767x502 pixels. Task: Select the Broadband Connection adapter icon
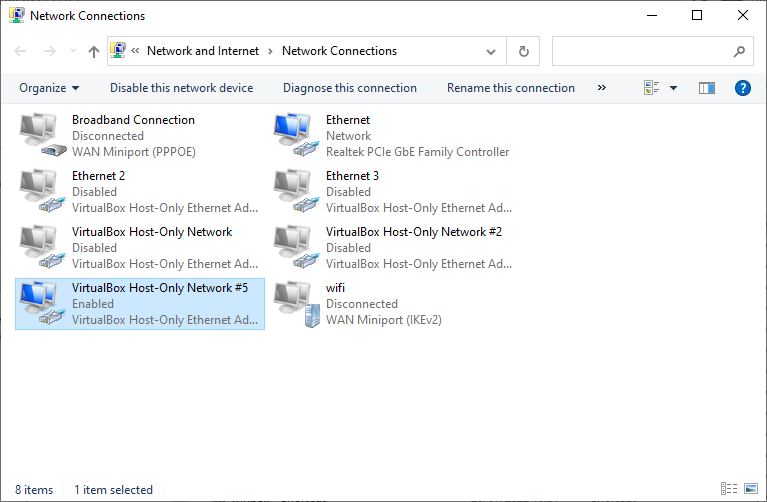point(40,136)
